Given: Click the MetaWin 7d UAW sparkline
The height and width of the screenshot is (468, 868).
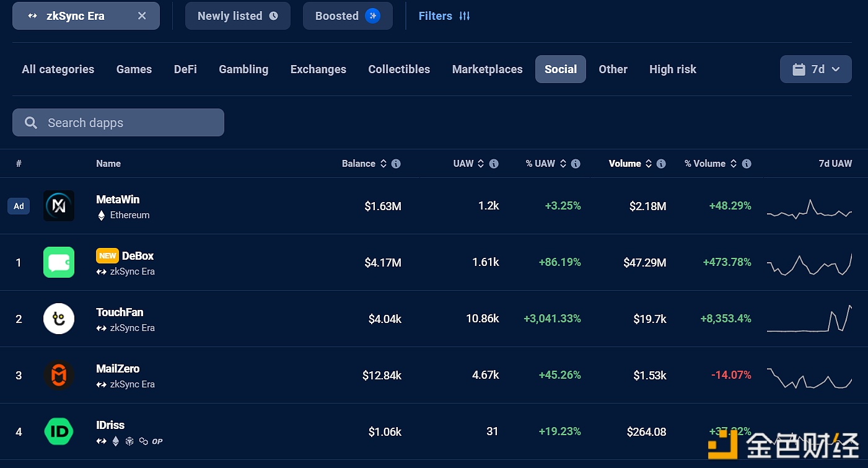Looking at the screenshot, I should pos(809,210).
